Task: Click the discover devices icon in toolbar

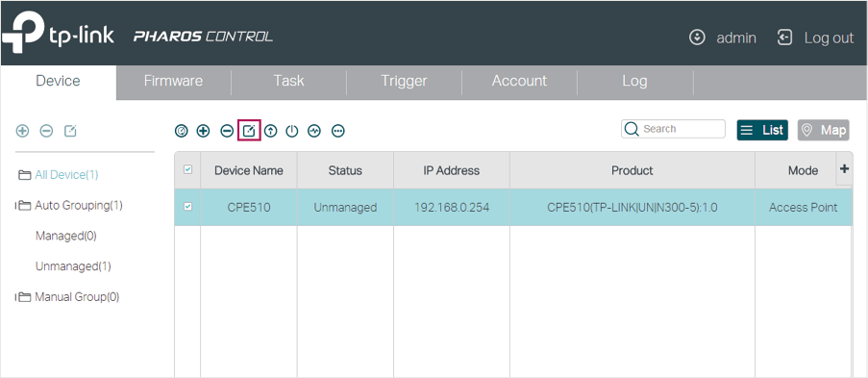Action: (x=181, y=132)
